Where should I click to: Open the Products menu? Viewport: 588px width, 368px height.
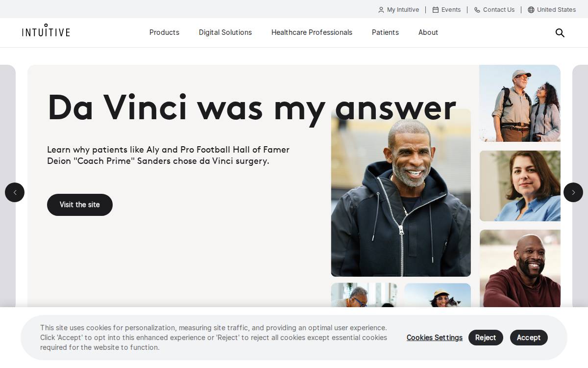click(164, 32)
